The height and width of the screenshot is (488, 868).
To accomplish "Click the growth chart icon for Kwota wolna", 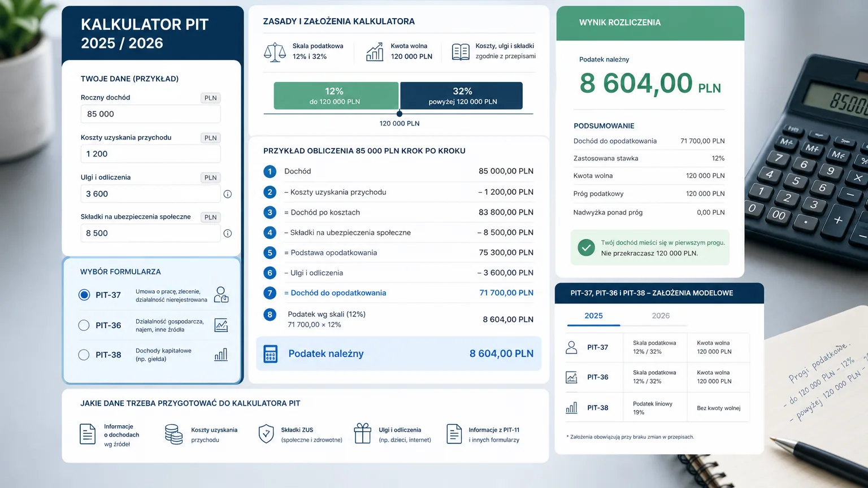I will pos(375,52).
